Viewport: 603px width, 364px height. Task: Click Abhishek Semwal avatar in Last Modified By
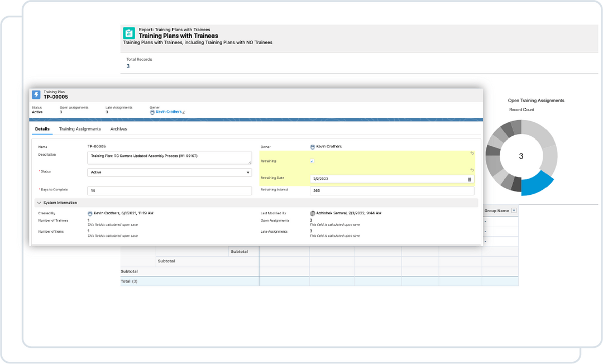click(x=313, y=213)
